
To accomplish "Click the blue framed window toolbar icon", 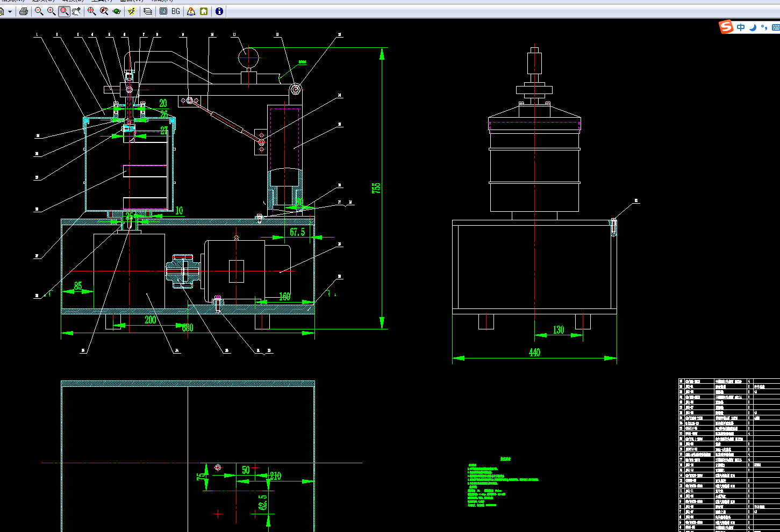I will (163, 11).
